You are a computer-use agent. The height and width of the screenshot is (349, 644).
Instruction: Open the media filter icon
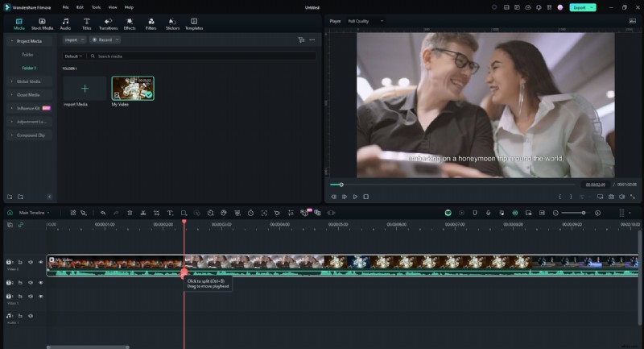pos(301,39)
